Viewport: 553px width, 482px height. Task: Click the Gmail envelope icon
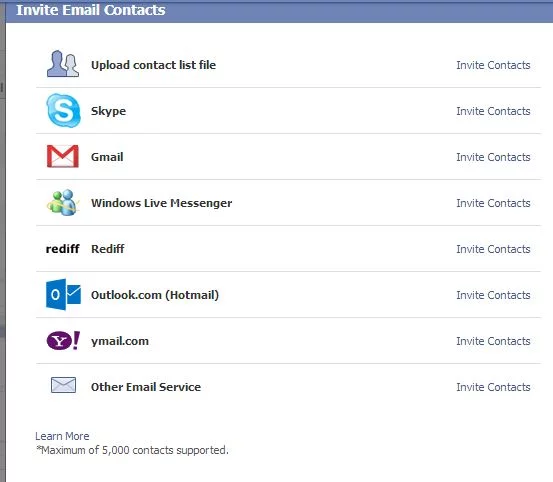(x=63, y=156)
